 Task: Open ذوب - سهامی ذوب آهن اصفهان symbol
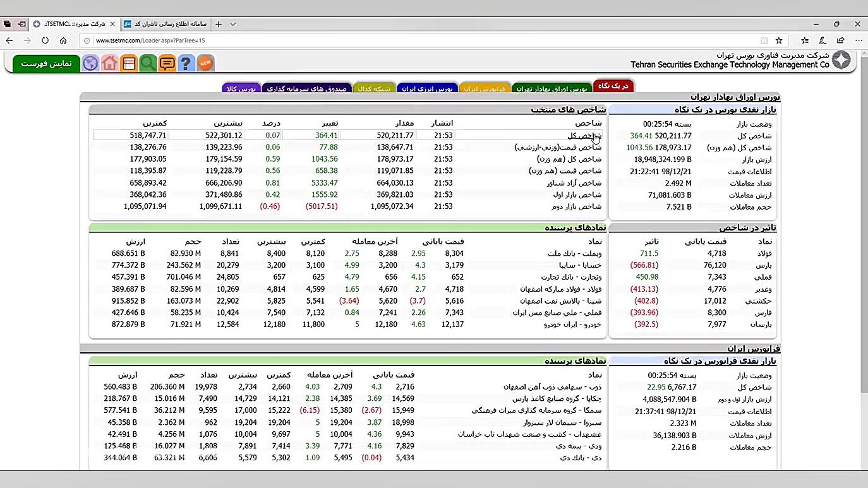553,387
